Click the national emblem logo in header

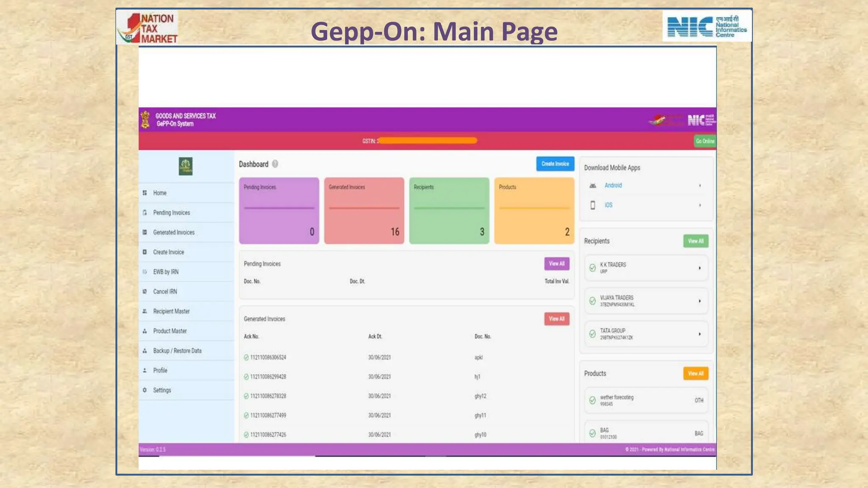145,119
